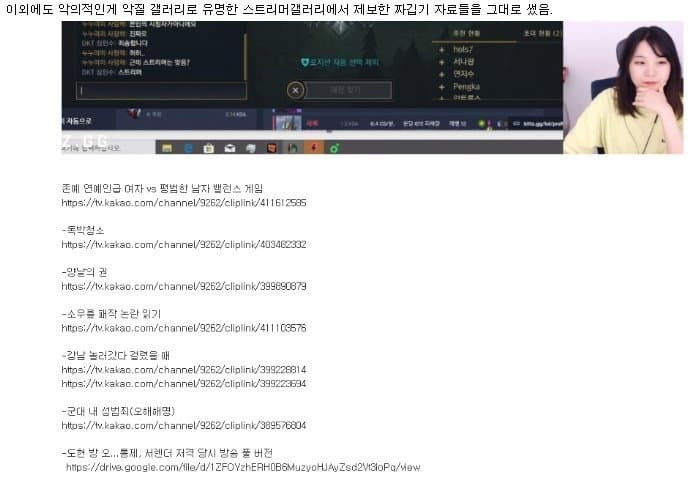Screen dimensions: 690x494
Task: Open kakao cliplink 389576804
Action: click(184, 425)
